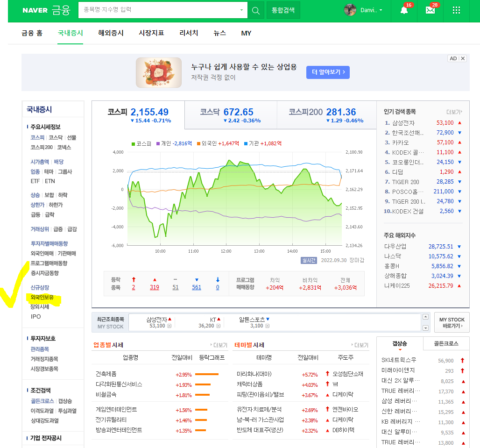Select the 코스피200 index panel
Viewport: 480px width, 448px height.
click(x=326, y=115)
